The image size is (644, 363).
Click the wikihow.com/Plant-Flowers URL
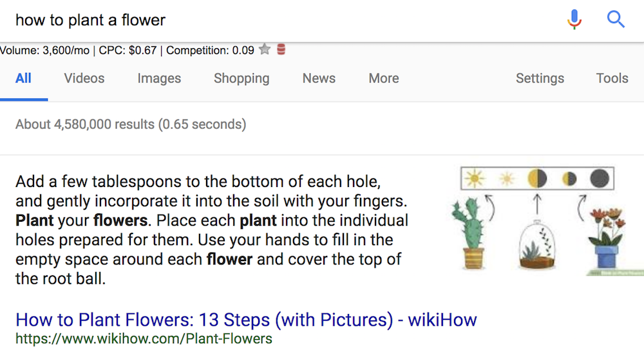coord(144,338)
